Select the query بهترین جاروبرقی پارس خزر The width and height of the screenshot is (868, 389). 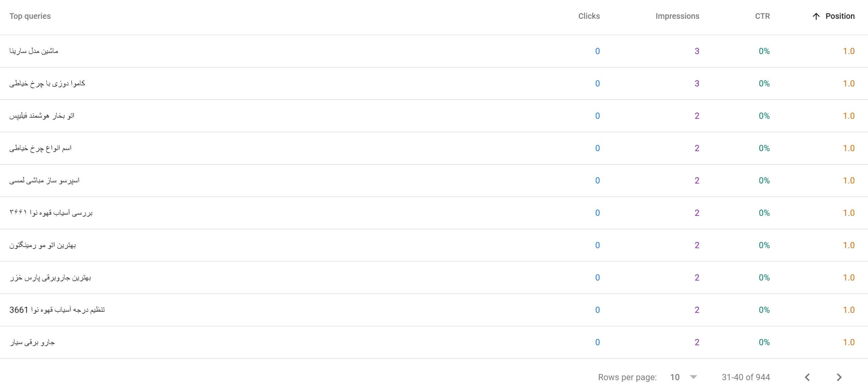pos(50,278)
